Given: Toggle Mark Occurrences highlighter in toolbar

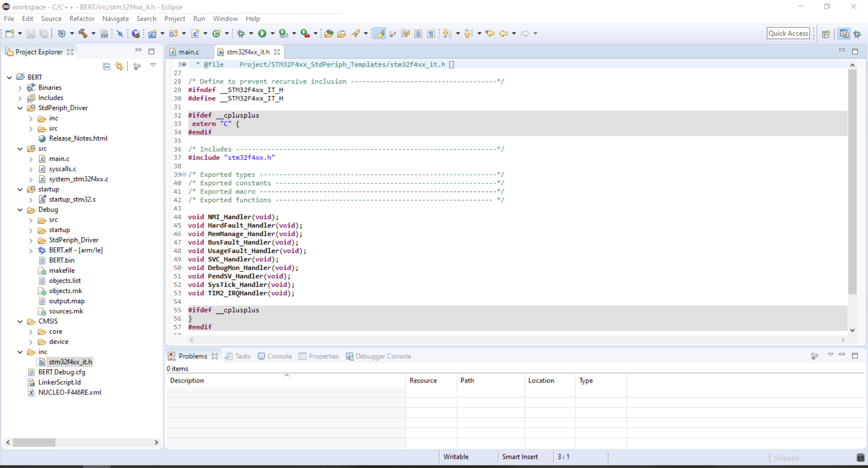Looking at the screenshot, I should pos(380,33).
